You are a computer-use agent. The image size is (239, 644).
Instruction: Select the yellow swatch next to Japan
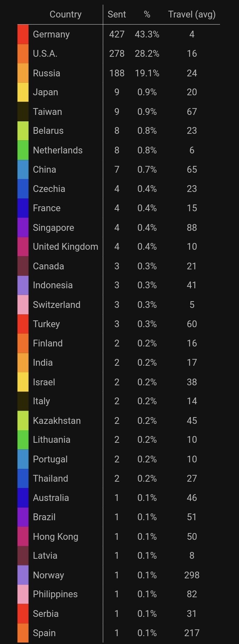23,92
